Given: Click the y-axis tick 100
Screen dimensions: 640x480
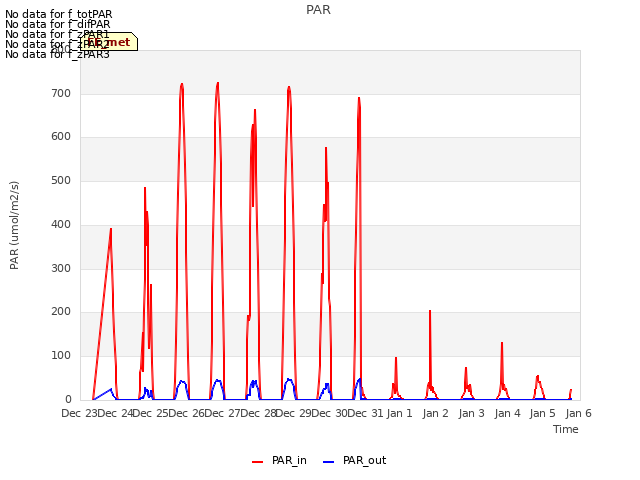Looking at the screenshot, I should (61, 356).
